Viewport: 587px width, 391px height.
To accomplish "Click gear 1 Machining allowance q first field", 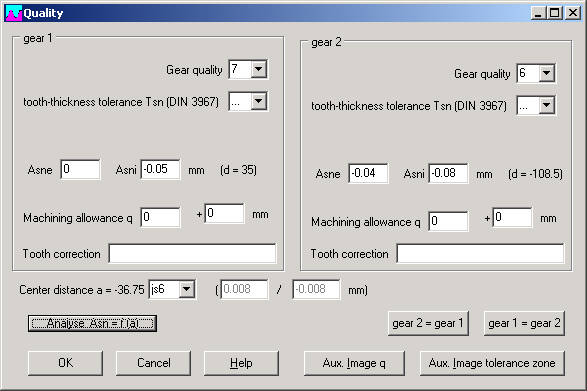I will click(160, 217).
